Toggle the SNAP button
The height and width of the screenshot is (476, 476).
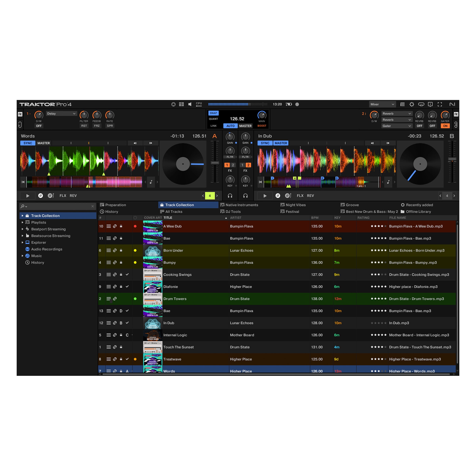coord(213,113)
